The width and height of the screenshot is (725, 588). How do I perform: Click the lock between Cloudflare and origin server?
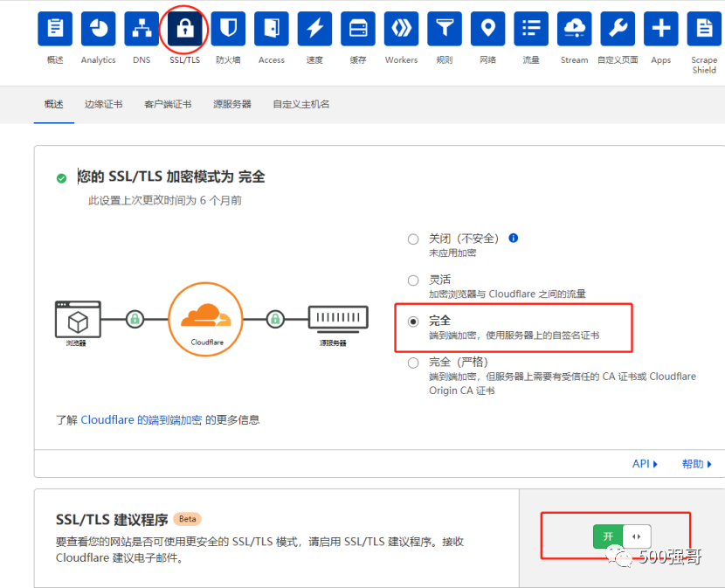[275, 319]
